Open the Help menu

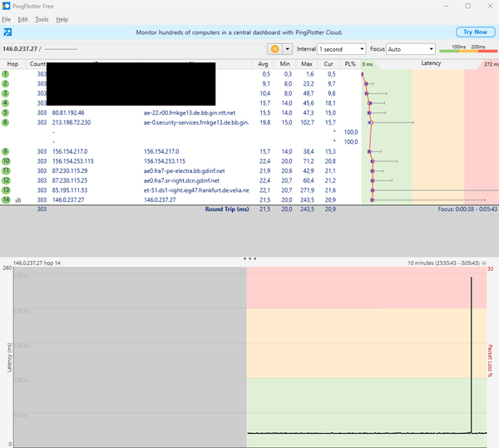(62, 19)
